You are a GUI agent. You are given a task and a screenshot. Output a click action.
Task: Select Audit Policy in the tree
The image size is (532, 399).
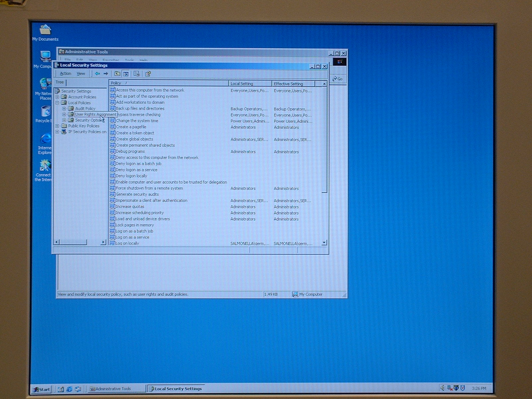85,109
